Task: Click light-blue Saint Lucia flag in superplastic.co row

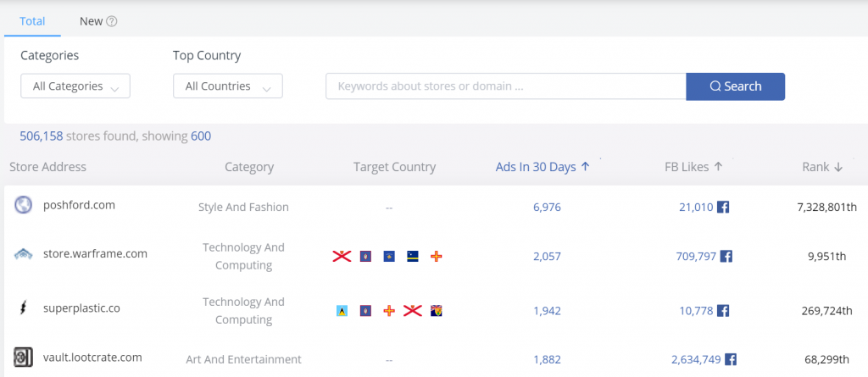Action: pyautogui.click(x=342, y=311)
